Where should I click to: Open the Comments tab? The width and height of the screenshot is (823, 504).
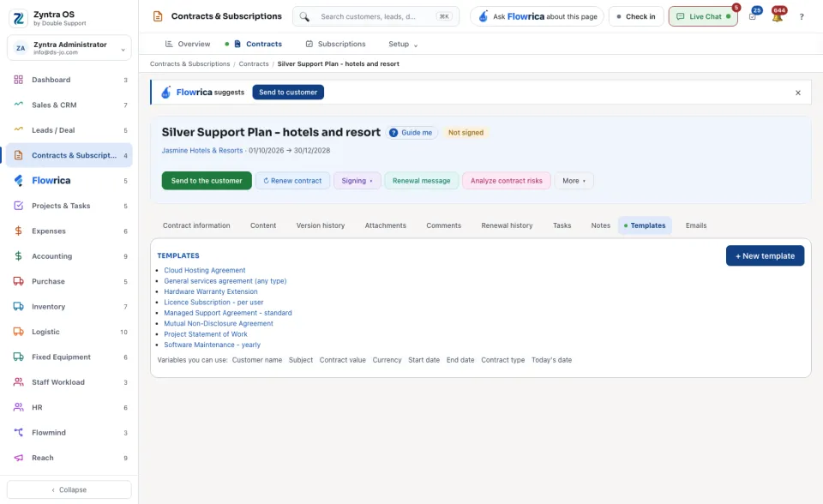(443, 225)
